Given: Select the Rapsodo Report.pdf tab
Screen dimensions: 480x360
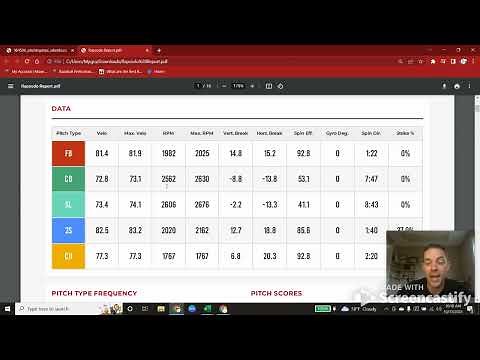Looking at the screenshot, I should (x=115, y=50).
